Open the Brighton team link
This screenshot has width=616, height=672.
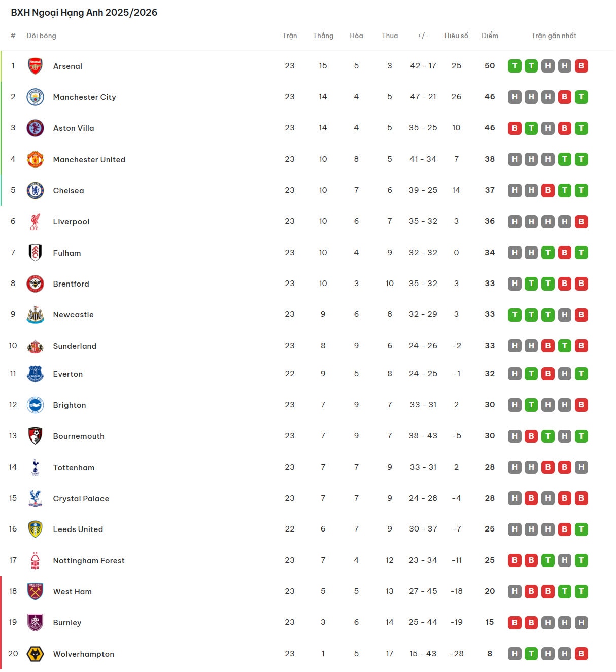[x=70, y=405]
